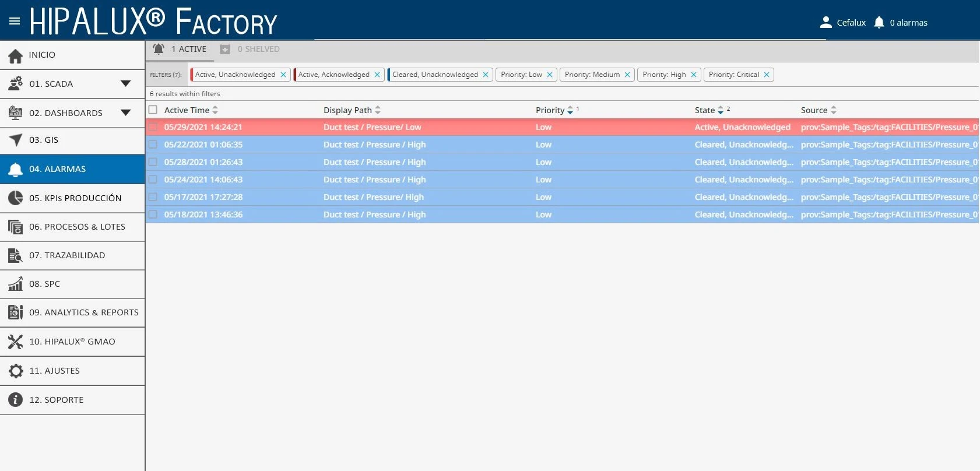Image resolution: width=980 pixels, height=471 pixels.
Task: Remove the Active, Acknowledged filter
Action: click(377, 75)
